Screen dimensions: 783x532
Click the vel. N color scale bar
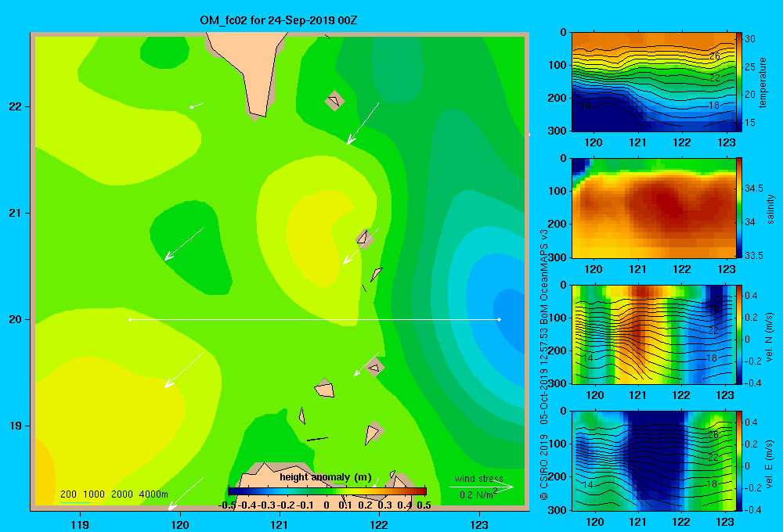click(739, 334)
